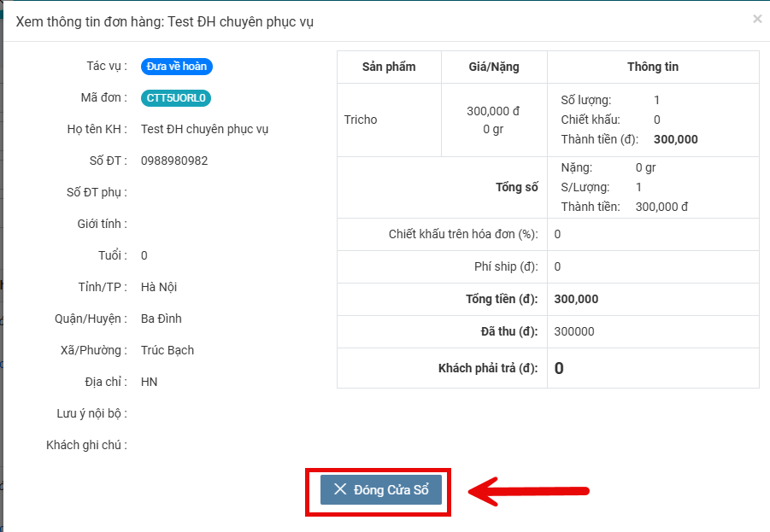Screen dimensions: 770x532
Task: Select the phone number 0988980982
Action: (174, 161)
